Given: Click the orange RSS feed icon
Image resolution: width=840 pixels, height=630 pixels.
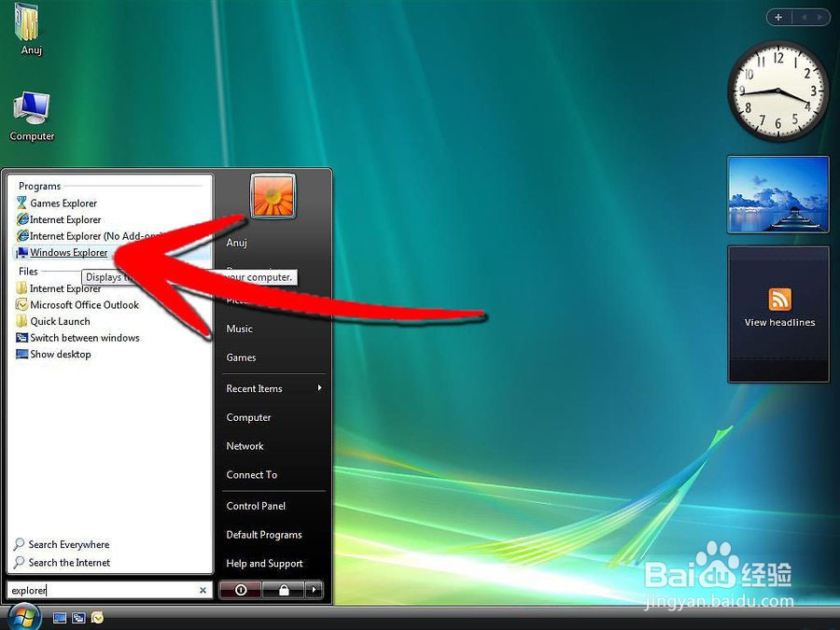Looking at the screenshot, I should pos(779,299).
